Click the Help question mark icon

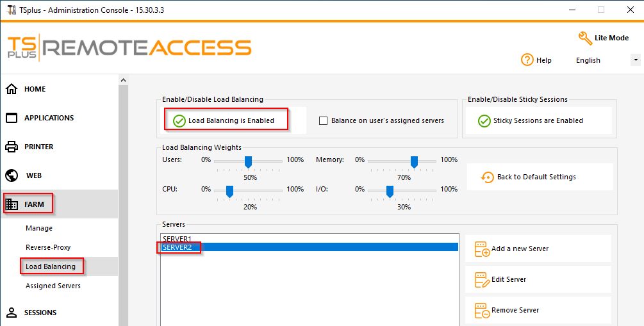527,60
